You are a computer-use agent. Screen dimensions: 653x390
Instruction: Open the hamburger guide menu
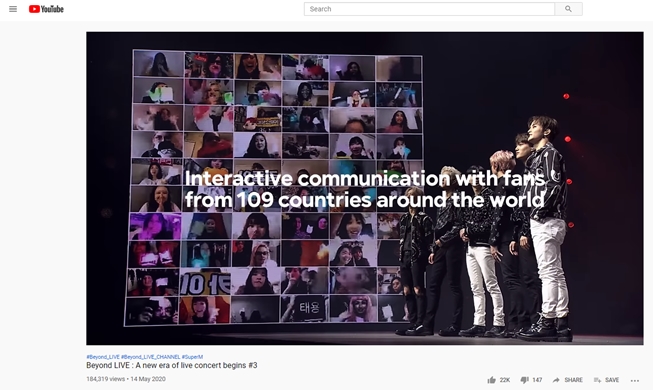pyautogui.click(x=13, y=9)
